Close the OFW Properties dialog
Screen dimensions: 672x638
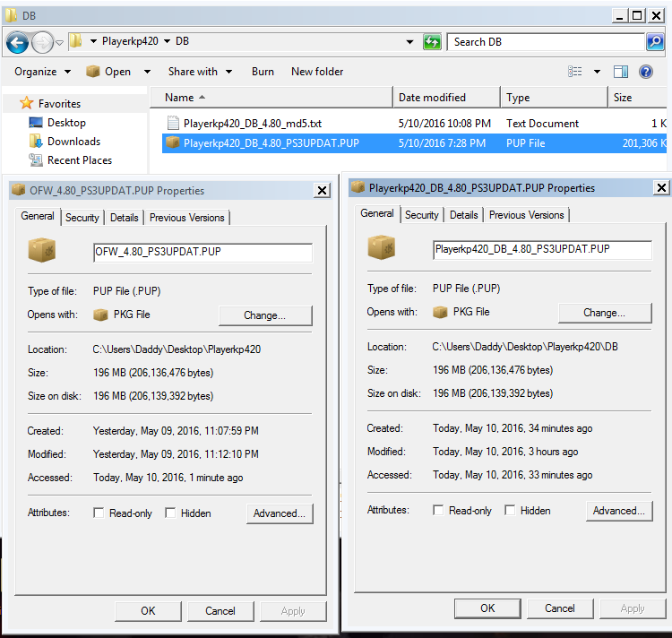pyautogui.click(x=322, y=190)
